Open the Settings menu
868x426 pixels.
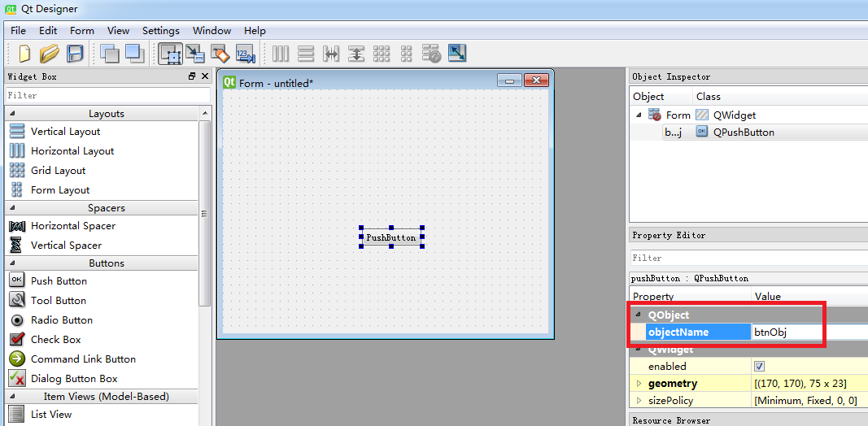click(x=161, y=30)
